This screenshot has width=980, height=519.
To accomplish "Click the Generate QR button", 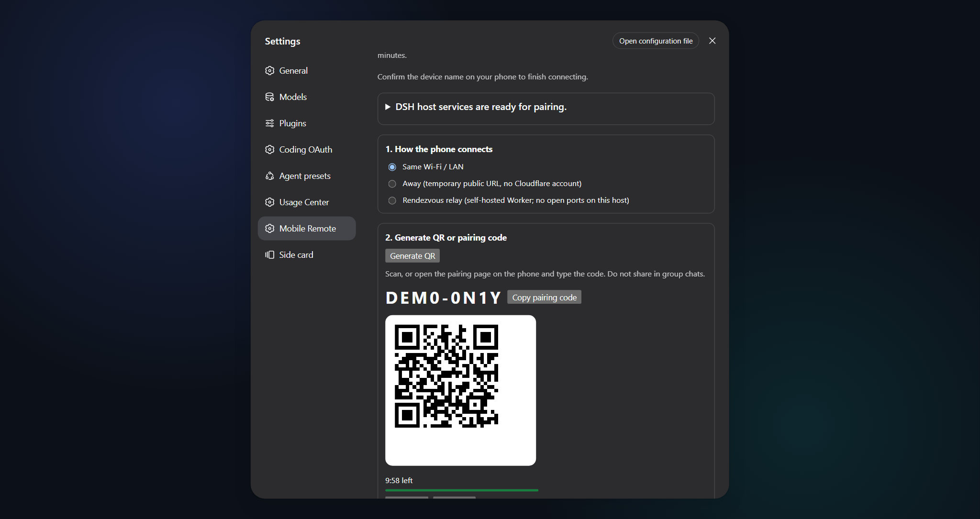I will 412,256.
